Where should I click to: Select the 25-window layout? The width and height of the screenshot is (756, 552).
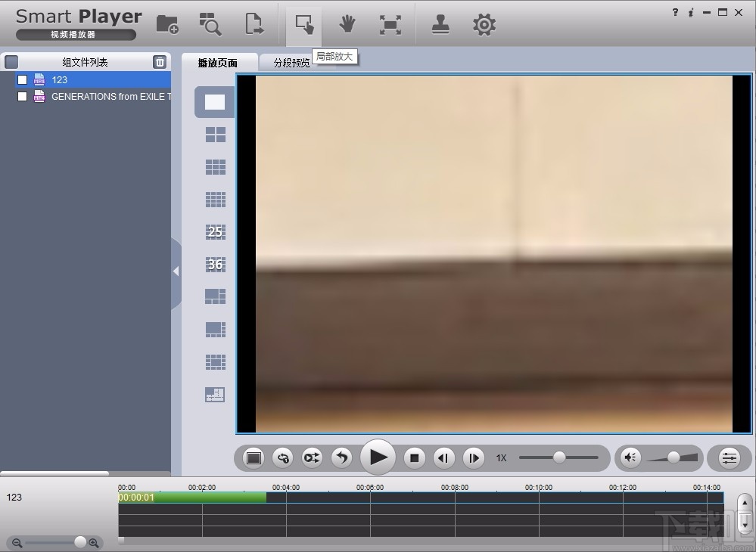click(215, 231)
